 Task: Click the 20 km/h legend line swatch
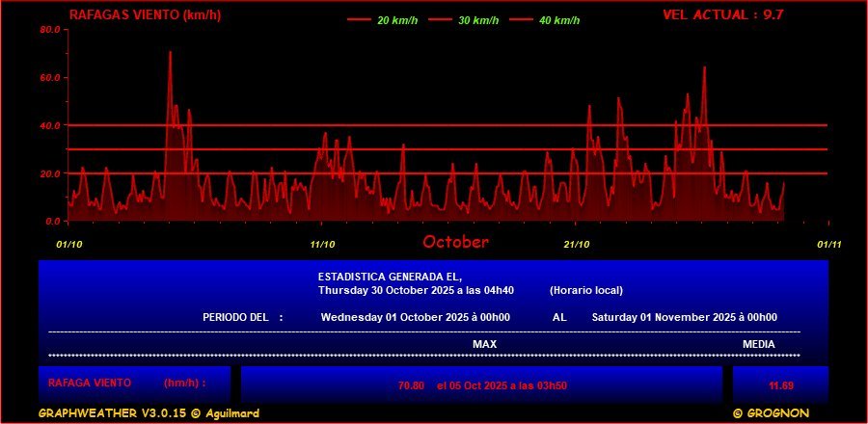tap(359, 20)
